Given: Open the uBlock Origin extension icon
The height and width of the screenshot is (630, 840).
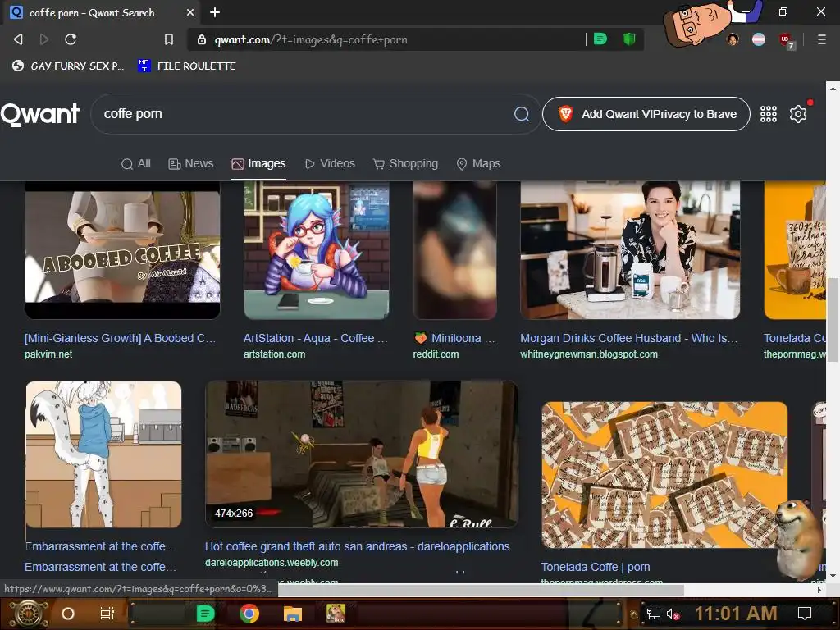Looking at the screenshot, I should pos(785,39).
